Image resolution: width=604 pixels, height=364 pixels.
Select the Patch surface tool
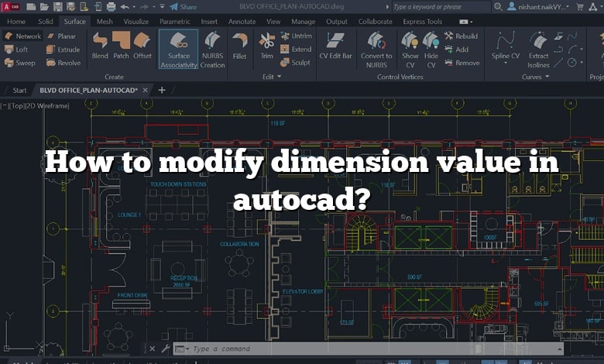point(121,46)
